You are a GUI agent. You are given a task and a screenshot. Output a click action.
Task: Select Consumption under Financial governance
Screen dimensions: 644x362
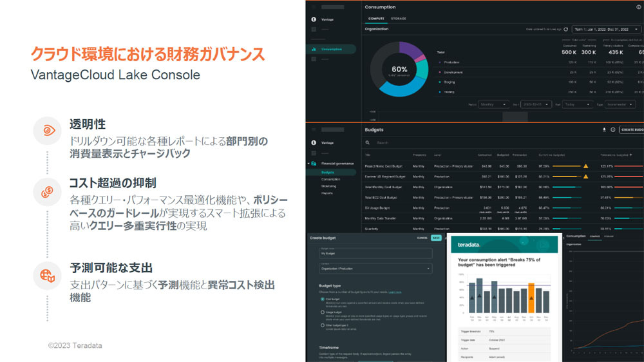(x=330, y=179)
